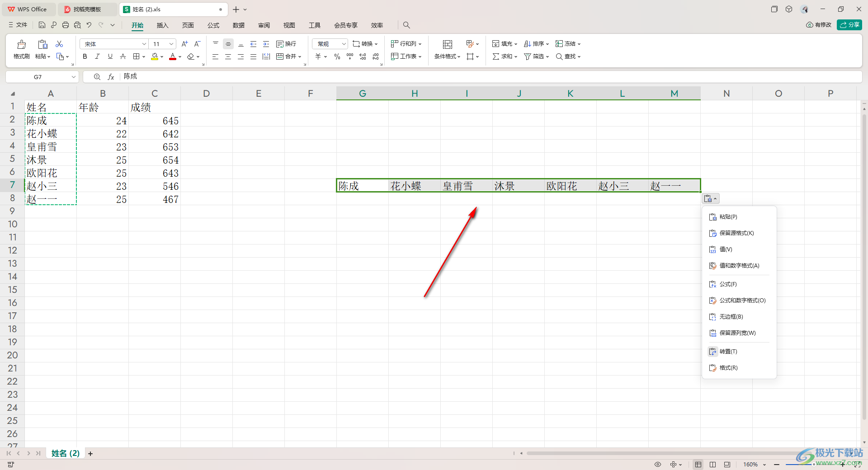Click the 查找 find button
The height and width of the screenshot is (470, 868).
tap(568, 56)
